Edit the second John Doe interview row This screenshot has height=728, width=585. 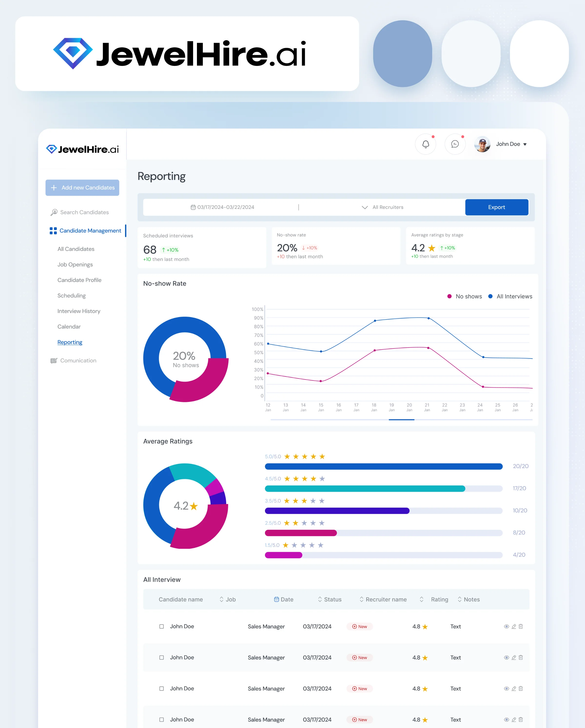(x=514, y=658)
